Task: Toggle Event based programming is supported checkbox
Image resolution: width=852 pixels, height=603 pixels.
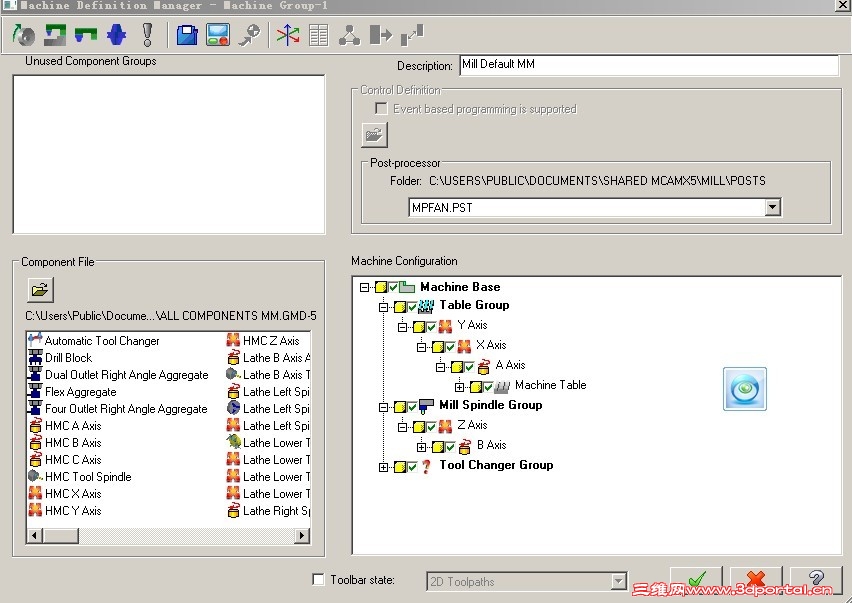Action: 381,109
